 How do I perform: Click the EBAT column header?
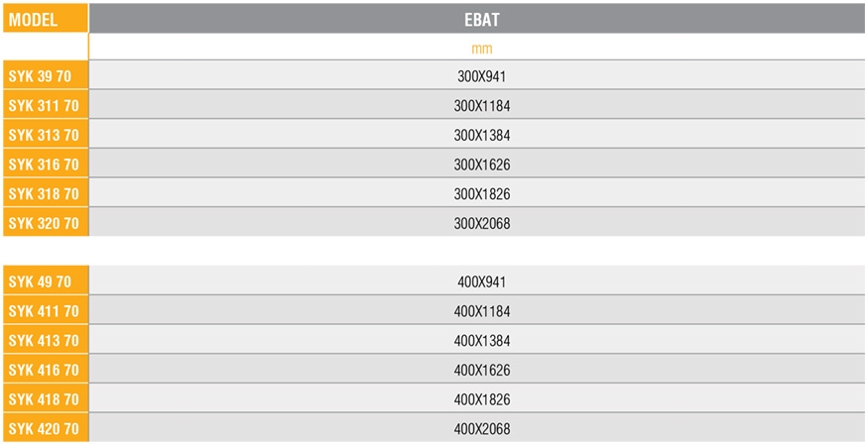[x=481, y=19]
